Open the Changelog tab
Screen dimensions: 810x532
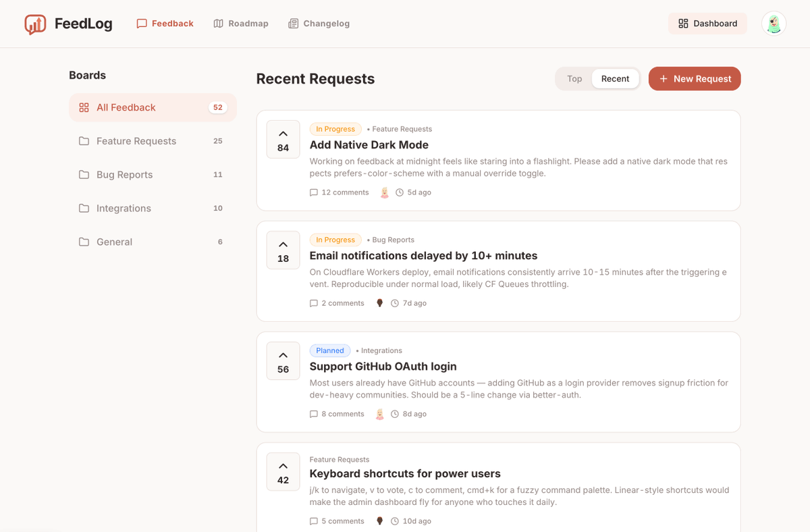coord(319,24)
